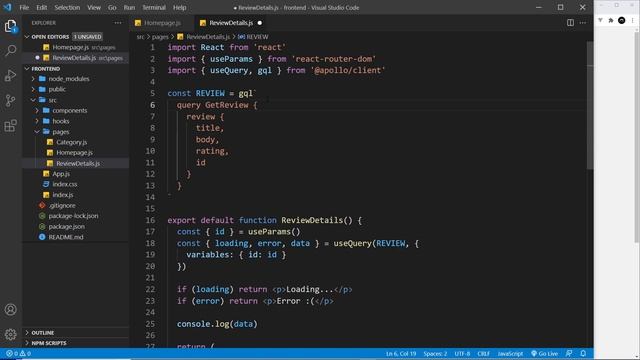Collapse the pages folder
Screen dimensions: 640x360
pos(76,132)
